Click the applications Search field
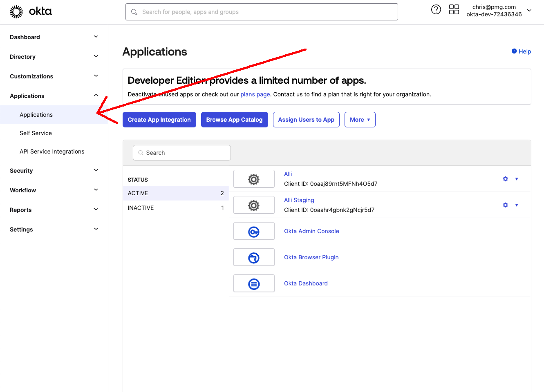 (182, 153)
